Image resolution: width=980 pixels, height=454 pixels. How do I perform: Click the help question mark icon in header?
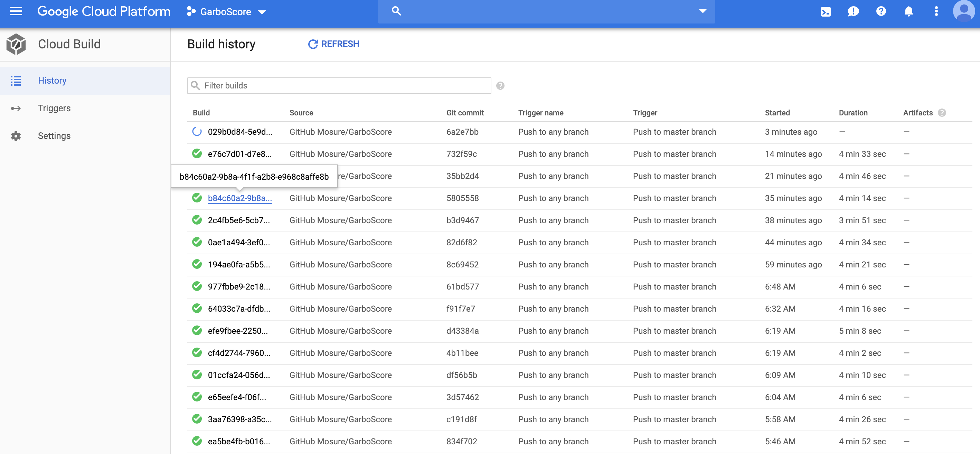point(881,11)
